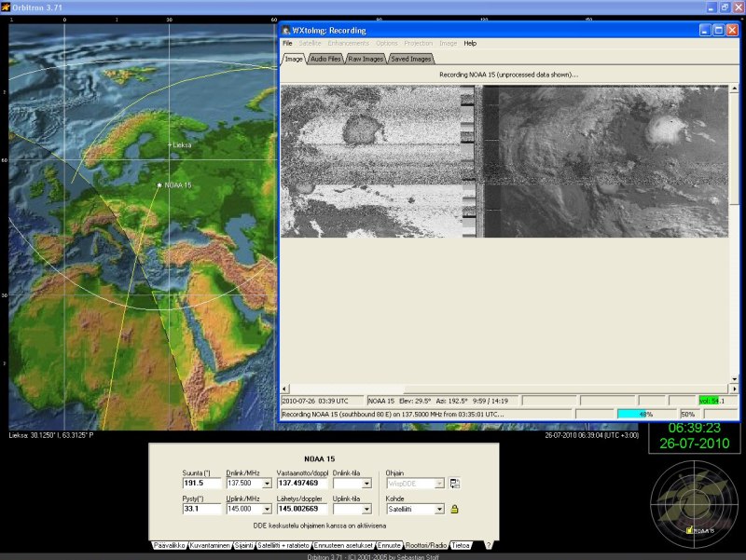Screen dimensions: 746x560
Task: Click the rotor driver start icon next to WispDDE
Action: coord(454,484)
